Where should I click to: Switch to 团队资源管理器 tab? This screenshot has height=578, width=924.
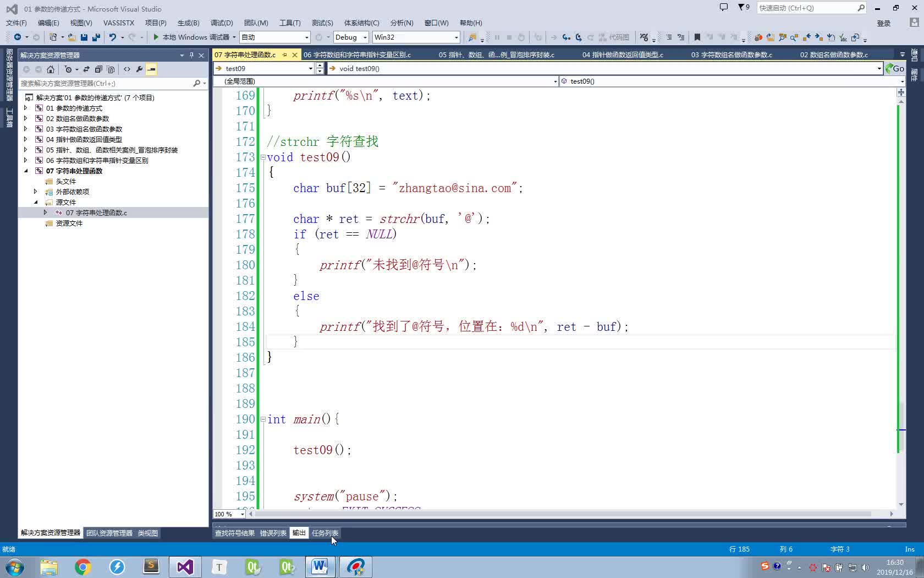109,533
